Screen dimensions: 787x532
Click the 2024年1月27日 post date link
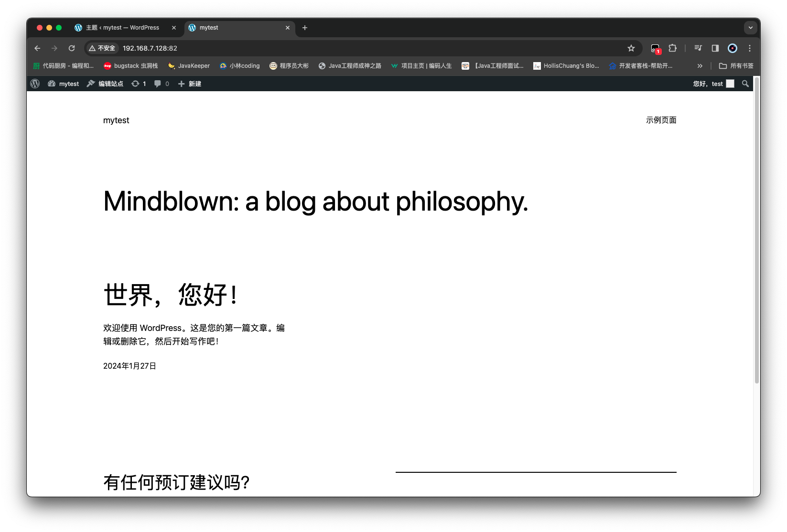tap(129, 366)
